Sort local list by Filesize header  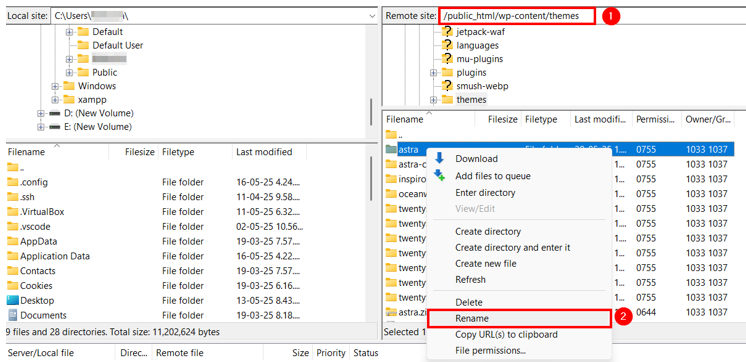(x=134, y=152)
